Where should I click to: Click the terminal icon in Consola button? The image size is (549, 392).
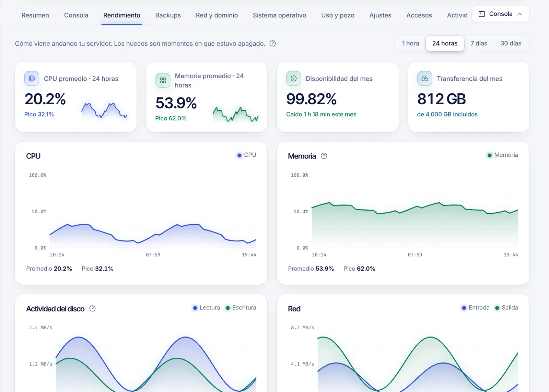click(x=482, y=14)
